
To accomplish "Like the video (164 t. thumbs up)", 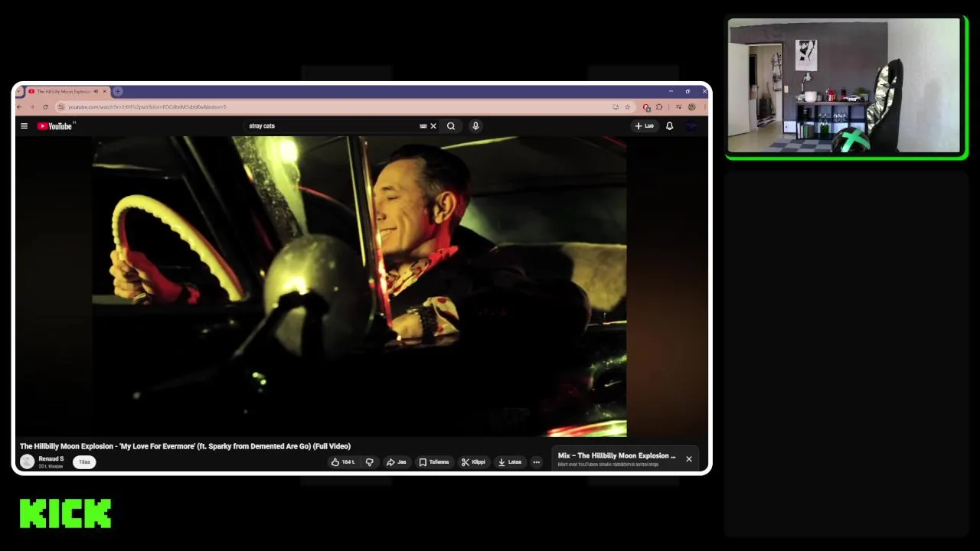I will click(343, 462).
